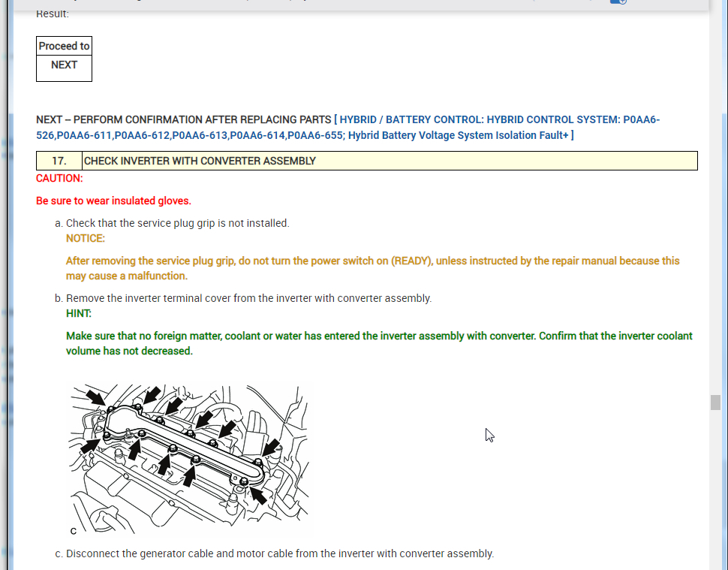Click the 'C' label below the diagram
Screen dimensions: 728x570
click(x=74, y=531)
